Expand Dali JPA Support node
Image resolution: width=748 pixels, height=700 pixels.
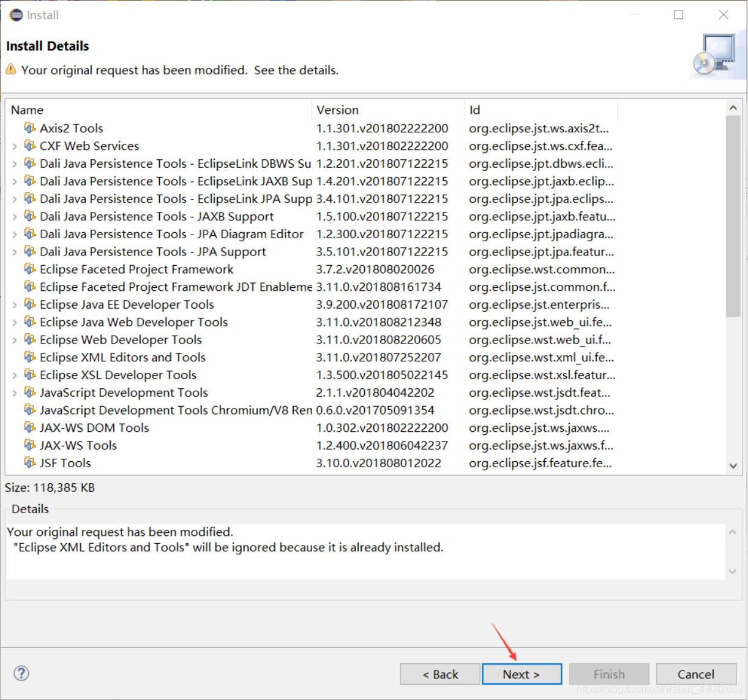[x=15, y=252]
